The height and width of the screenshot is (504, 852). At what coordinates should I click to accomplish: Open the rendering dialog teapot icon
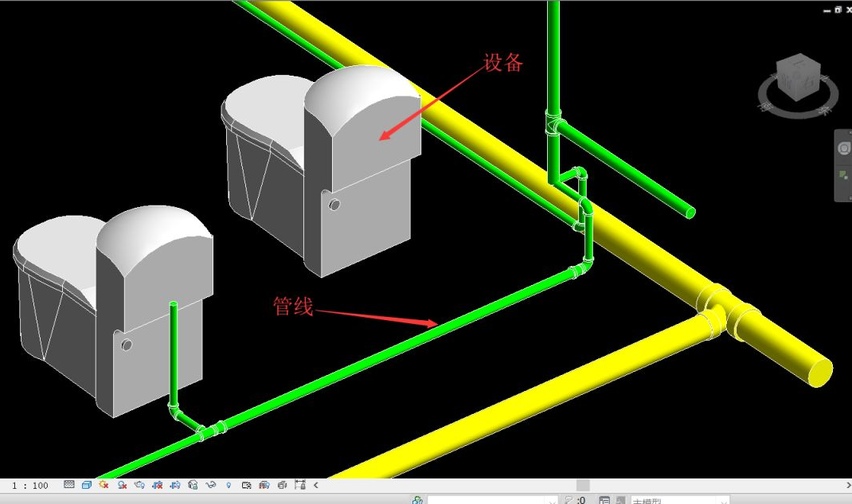click(139, 485)
